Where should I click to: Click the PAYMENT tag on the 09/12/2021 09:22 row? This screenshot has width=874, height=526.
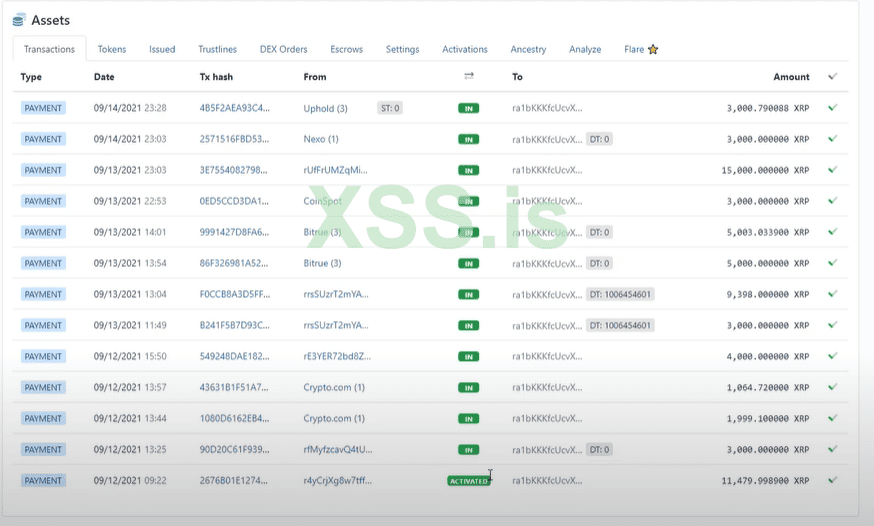[x=43, y=480]
